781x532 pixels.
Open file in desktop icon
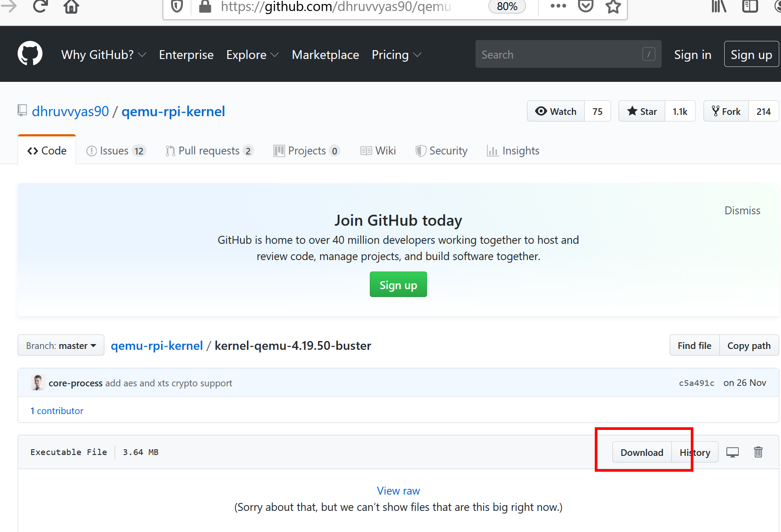click(x=733, y=452)
